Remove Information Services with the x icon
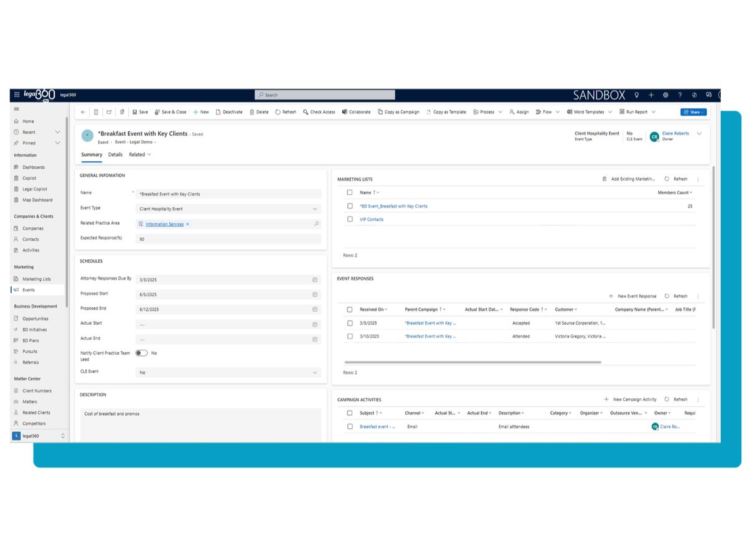Viewport: 747px width, 560px height. (x=187, y=224)
